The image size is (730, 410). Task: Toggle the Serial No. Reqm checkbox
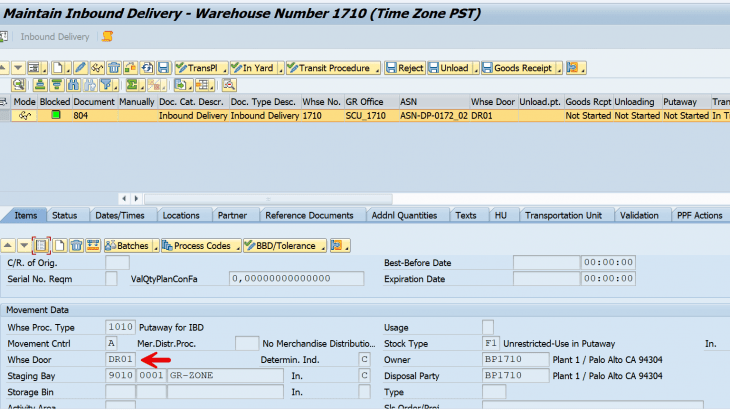[111, 279]
